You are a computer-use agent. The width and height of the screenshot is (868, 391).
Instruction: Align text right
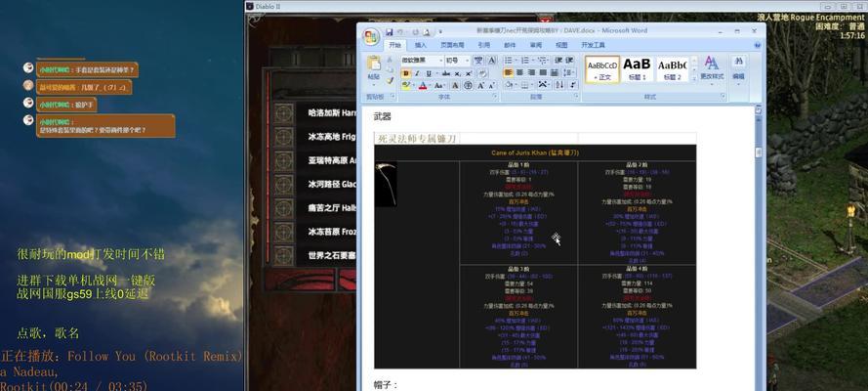pyautogui.click(x=531, y=72)
